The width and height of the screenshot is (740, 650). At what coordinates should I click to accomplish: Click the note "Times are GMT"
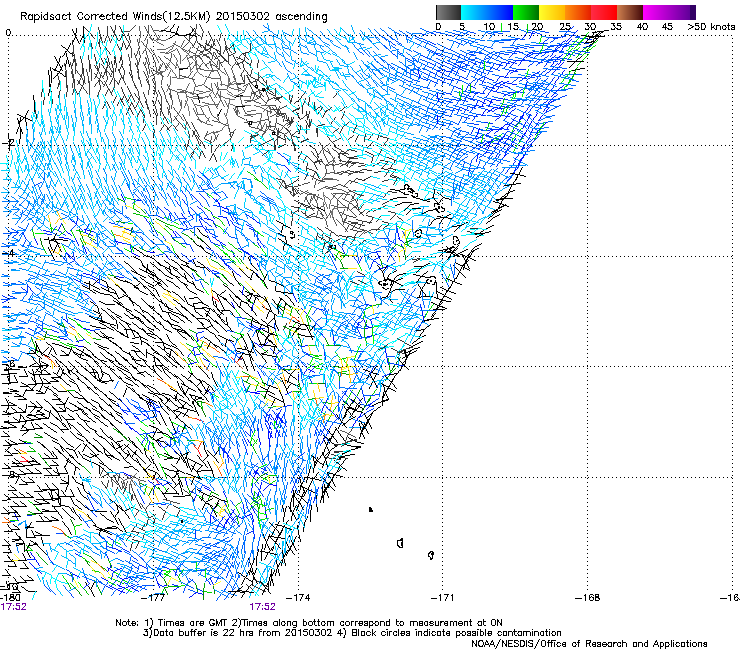192,623
